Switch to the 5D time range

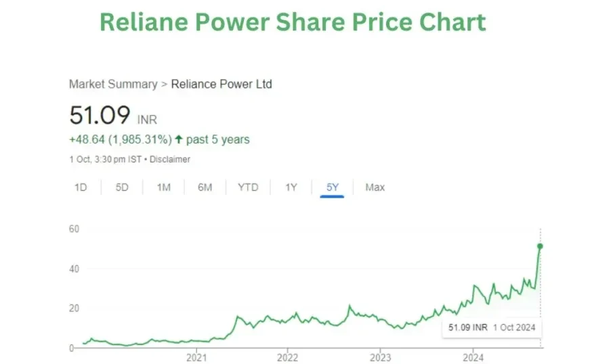coord(122,187)
